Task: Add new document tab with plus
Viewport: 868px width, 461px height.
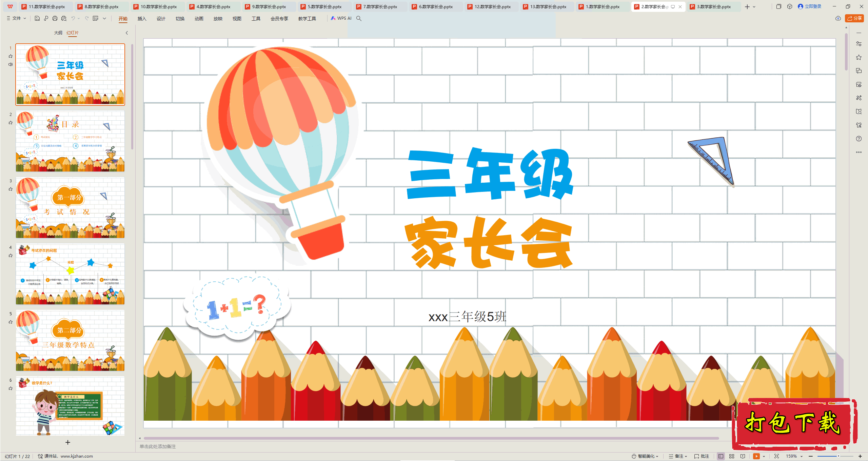Action: tap(747, 7)
